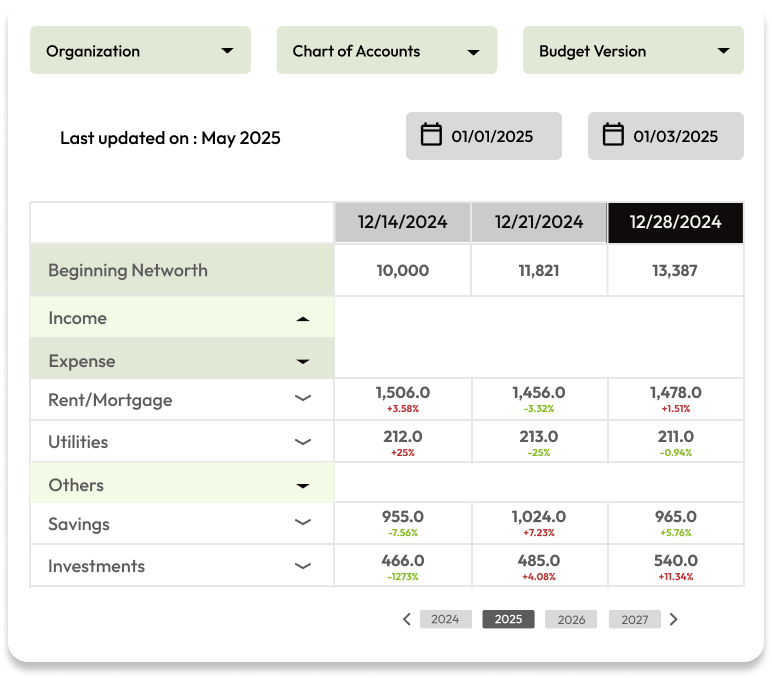Click Investments value 540.0

(676, 560)
